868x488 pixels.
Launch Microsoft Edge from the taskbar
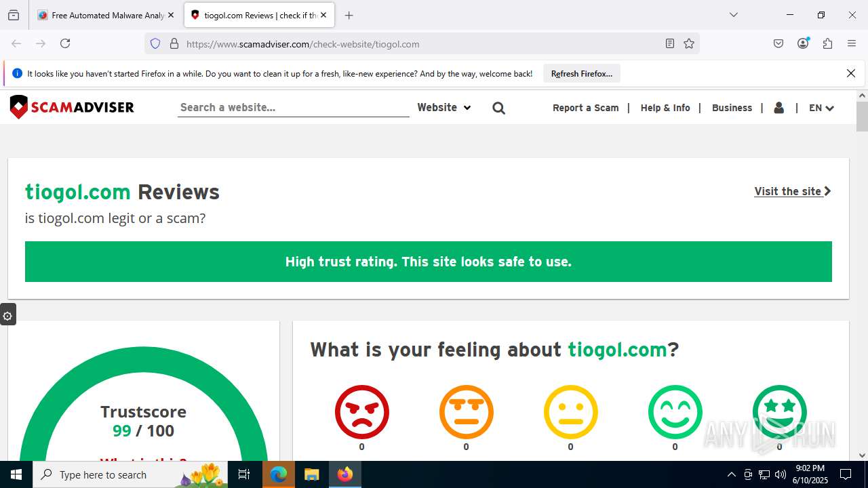click(279, 474)
